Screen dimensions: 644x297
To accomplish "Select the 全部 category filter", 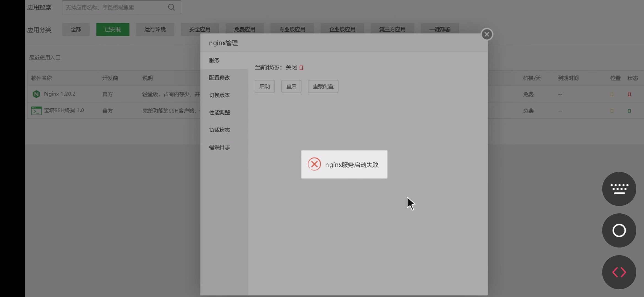I will pos(76,29).
